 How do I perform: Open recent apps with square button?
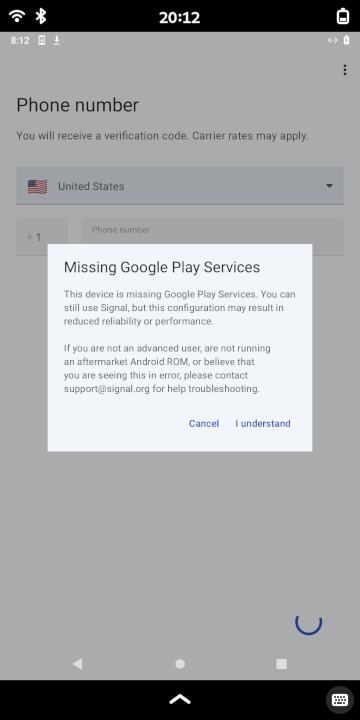pyautogui.click(x=281, y=664)
